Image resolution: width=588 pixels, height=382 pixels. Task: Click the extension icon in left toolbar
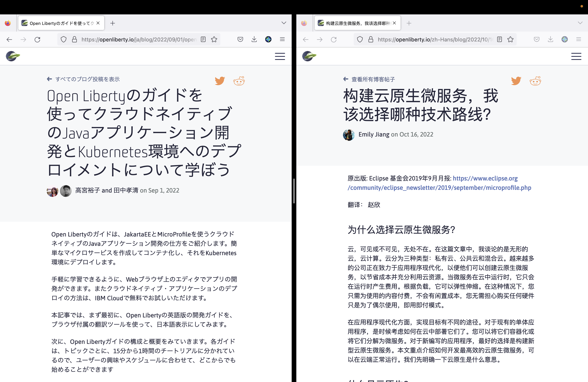(x=268, y=39)
